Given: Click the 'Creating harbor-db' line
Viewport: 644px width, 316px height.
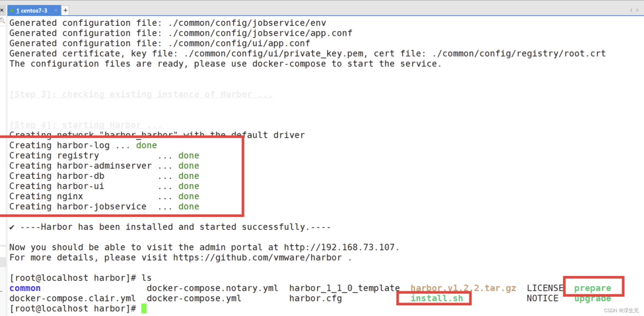Looking at the screenshot, I should coord(104,176).
